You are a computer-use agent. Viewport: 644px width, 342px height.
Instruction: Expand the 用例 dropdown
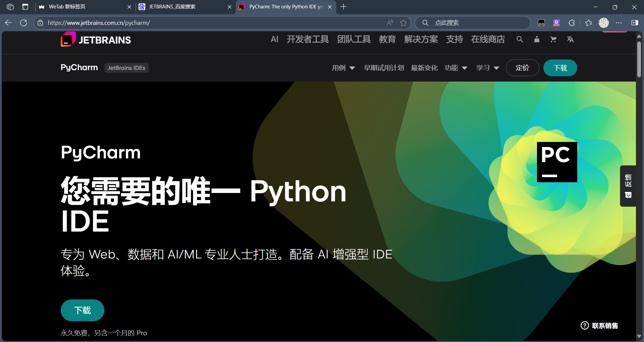[343, 68]
